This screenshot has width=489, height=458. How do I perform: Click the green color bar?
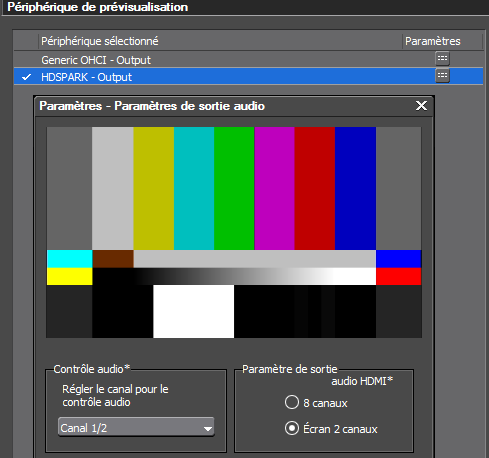[x=234, y=188]
